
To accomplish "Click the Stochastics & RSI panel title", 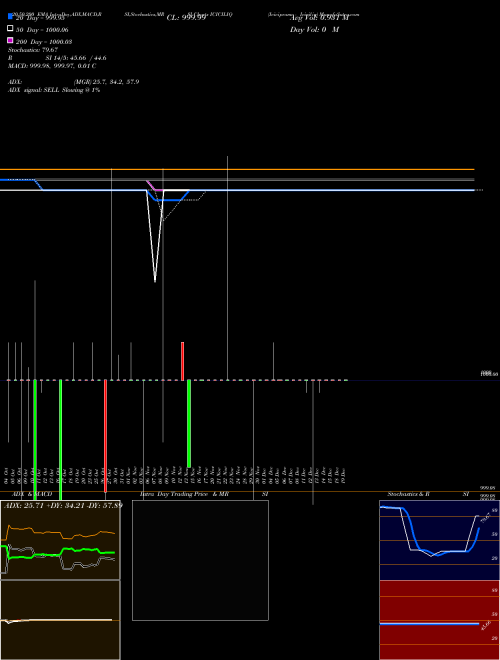I will coord(428,494).
